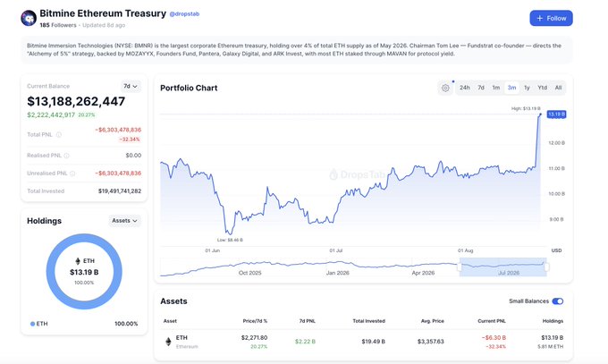The height and width of the screenshot is (364, 608).
Task: Click the -$6.30 B current PNL cell
Action: coord(494,337)
